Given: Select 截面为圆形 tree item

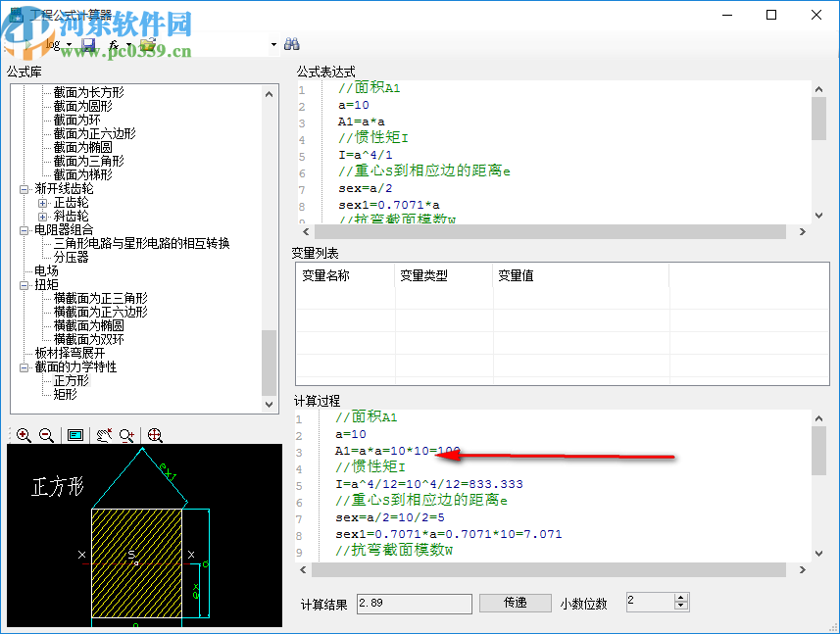Looking at the screenshot, I should click(x=83, y=106).
